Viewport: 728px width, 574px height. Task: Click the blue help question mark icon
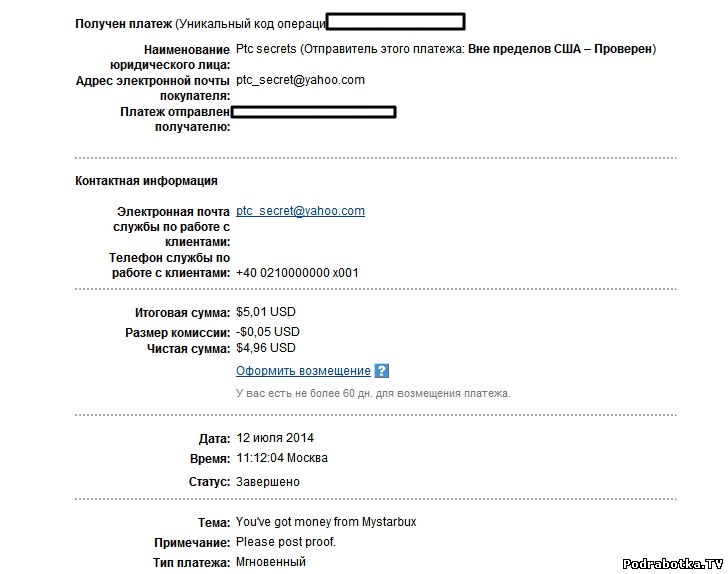[x=382, y=371]
